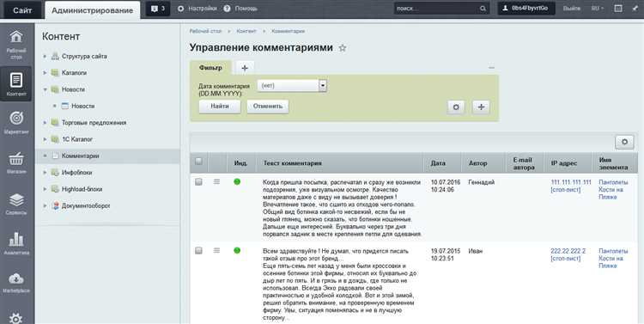The image size is (644, 324).
Task: Collapse the Новости tree node
Action: click(x=46, y=89)
